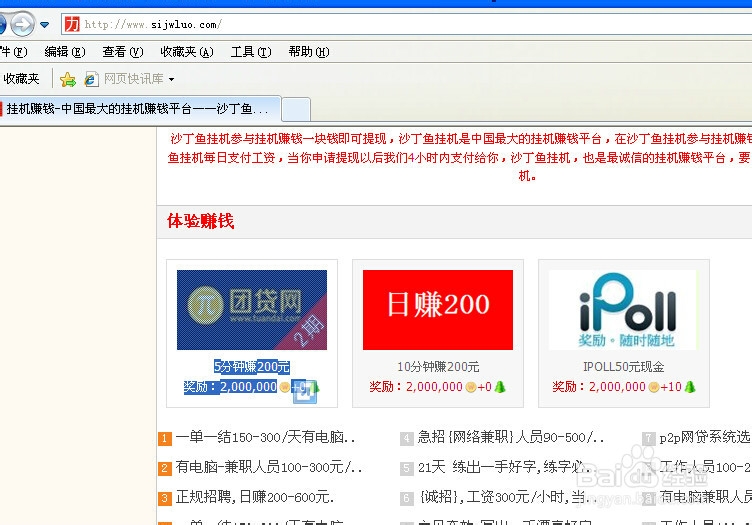
Task: Click grey rank badge number 4
Action: coord(407,438)
